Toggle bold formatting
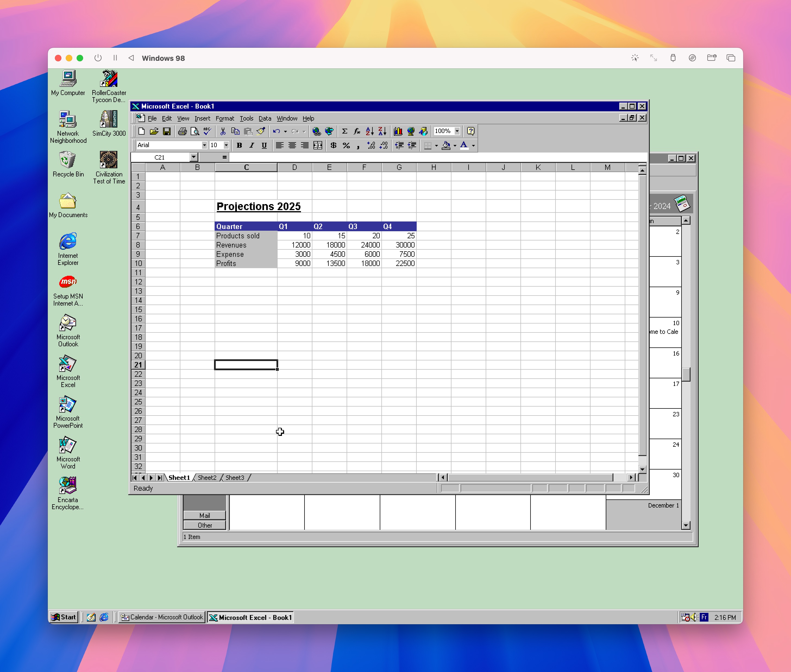The width and height of the screenshot is (791, 672). (239, 145)
